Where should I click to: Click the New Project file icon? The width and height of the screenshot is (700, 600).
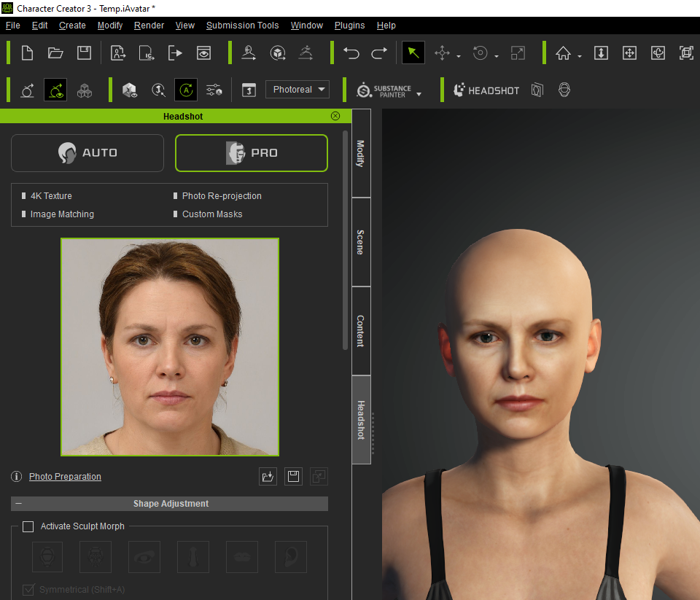(27, 53)
